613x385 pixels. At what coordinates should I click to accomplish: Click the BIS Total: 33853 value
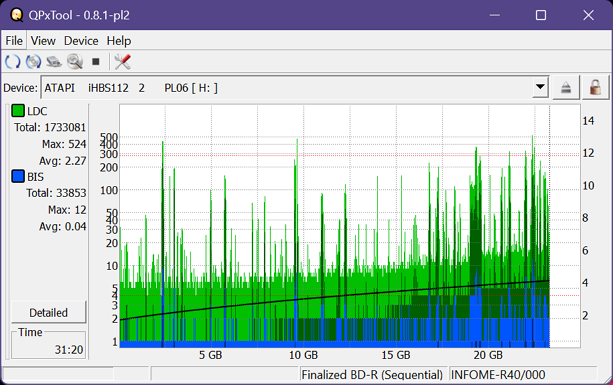[x=56, y=193]
